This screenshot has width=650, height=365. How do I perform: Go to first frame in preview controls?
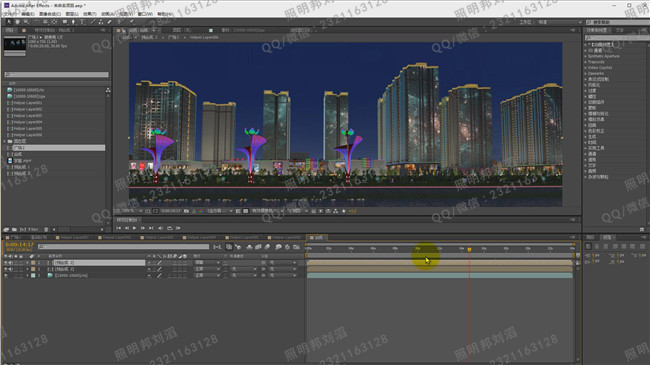tap(119, 228)
